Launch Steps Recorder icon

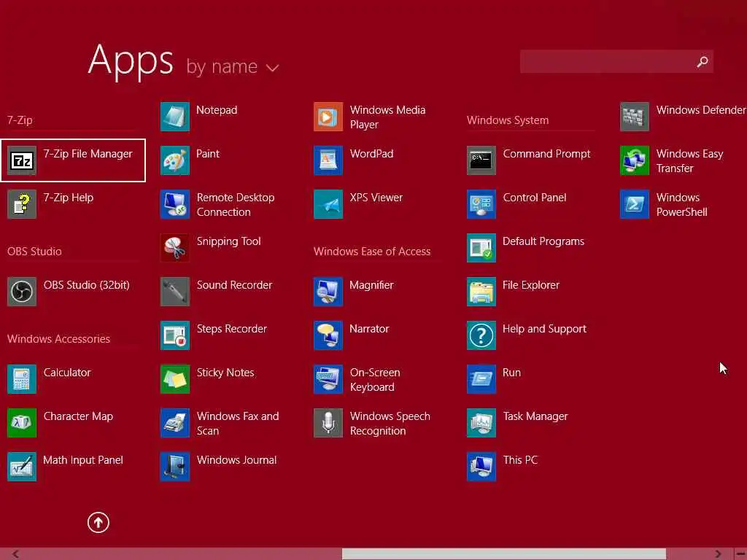pos(175,335)
